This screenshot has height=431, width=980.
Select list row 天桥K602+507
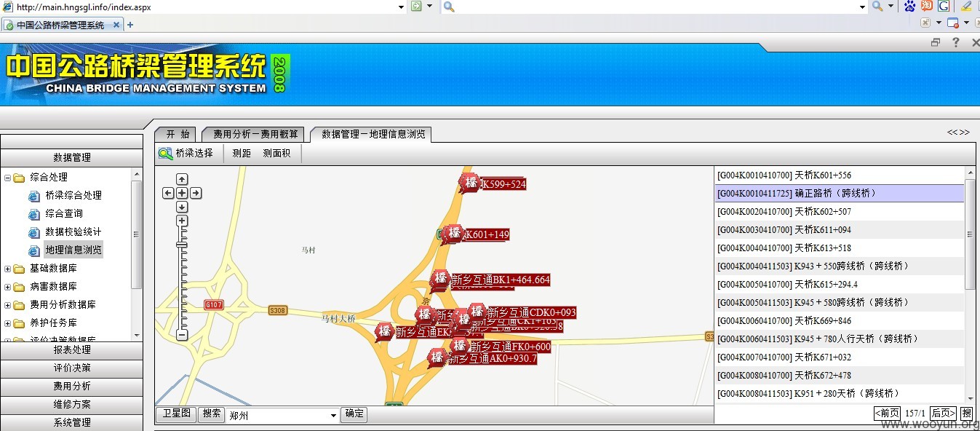[840, 211]
